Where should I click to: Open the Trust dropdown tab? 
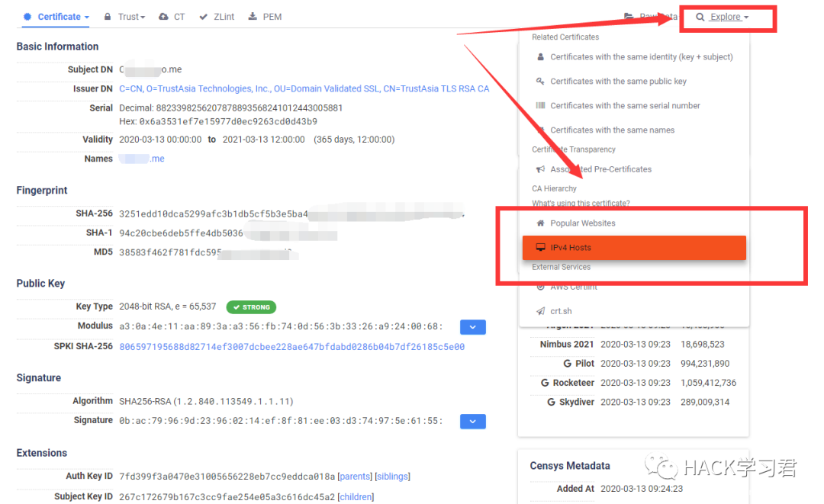[x=124, y=17]
